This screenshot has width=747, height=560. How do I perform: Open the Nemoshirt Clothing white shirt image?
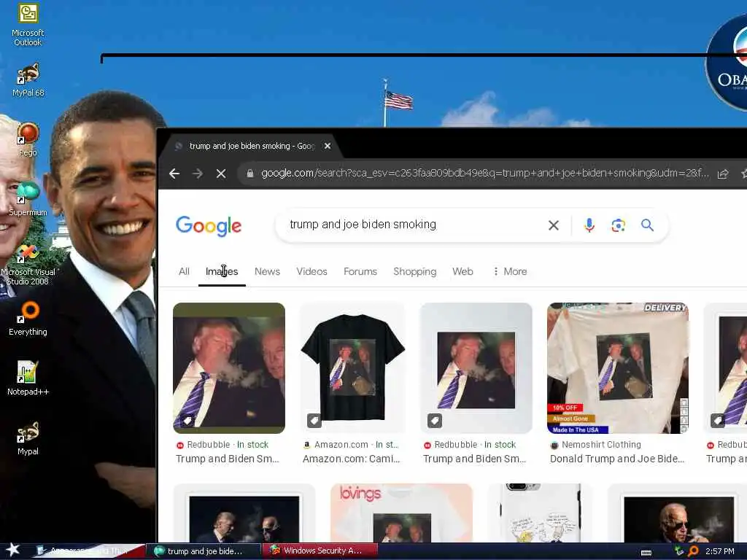click(x=617, y=368)
